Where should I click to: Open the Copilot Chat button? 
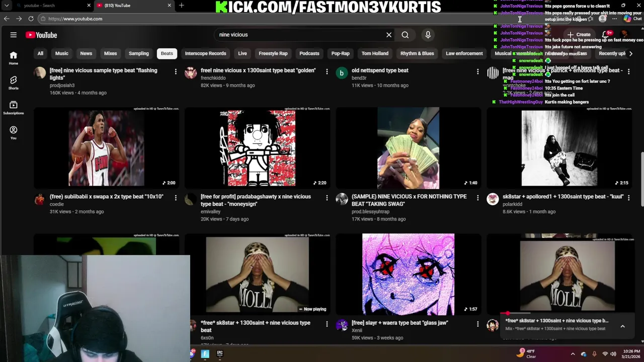(x=632, y=19)
